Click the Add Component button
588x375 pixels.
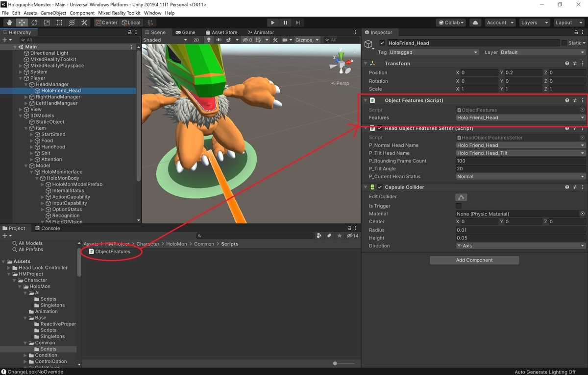coord(474,260)
